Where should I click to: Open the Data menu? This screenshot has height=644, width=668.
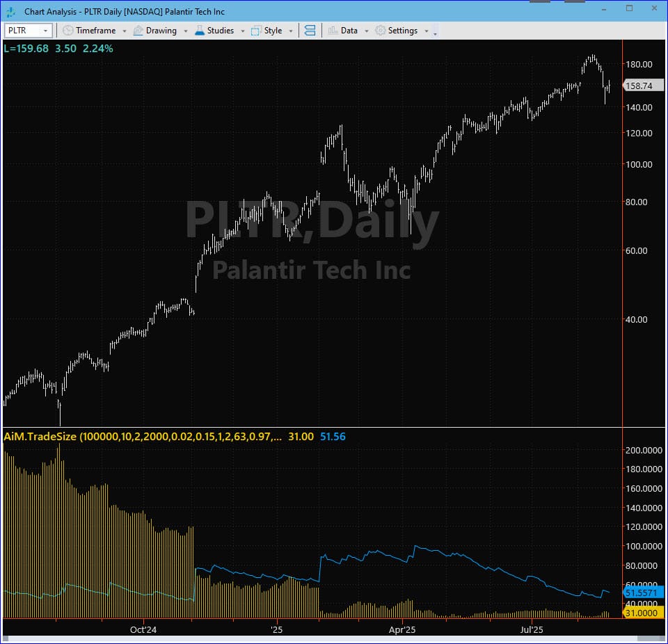pyautogui.click(x=349, y=31)
